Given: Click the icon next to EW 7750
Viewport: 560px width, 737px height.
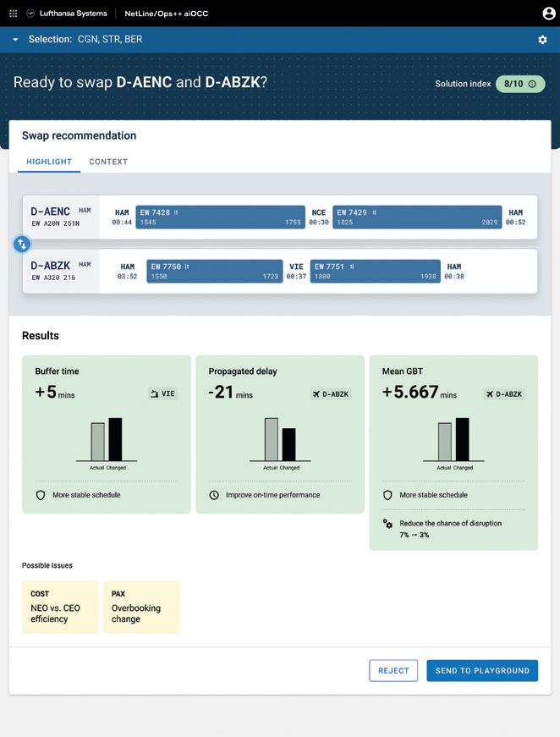Looking at the screenshot, I should (187, 267).
